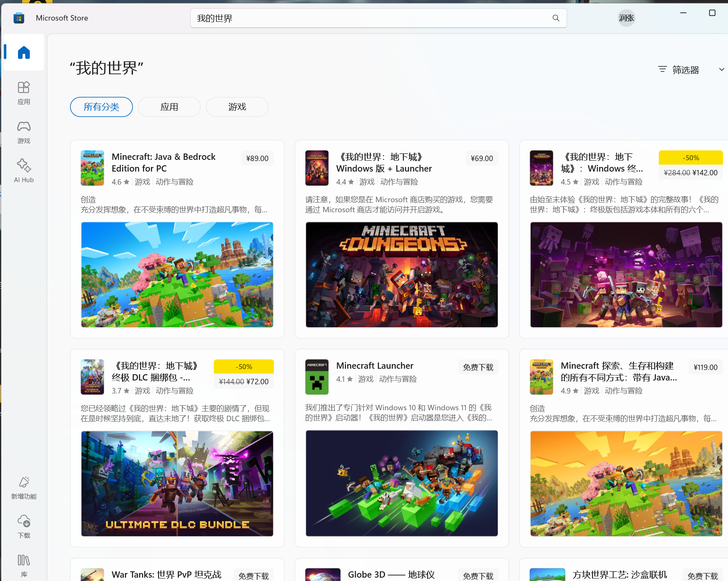Click 地下城 Windows 版 + Launcher app icon

pos(317,168)
